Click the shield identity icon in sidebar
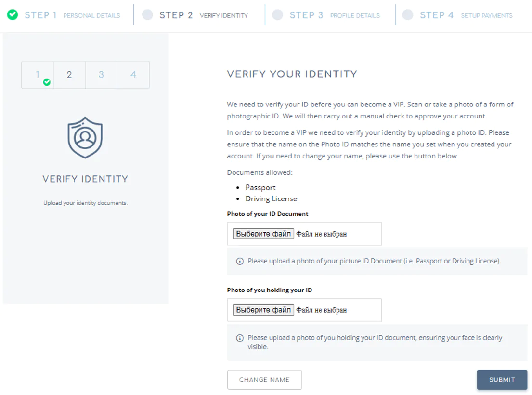Image resolution: width=532 pixels, height=395 pixels. click(85, 137)
